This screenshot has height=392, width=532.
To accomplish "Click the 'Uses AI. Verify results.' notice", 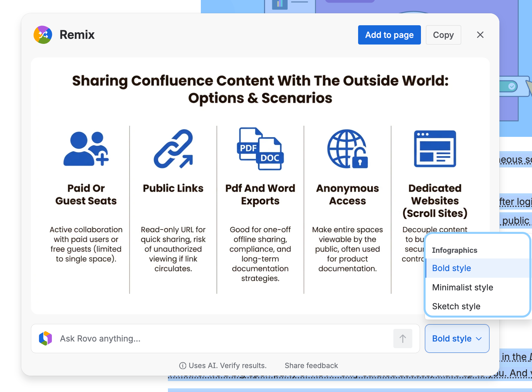I will [227, 366].
